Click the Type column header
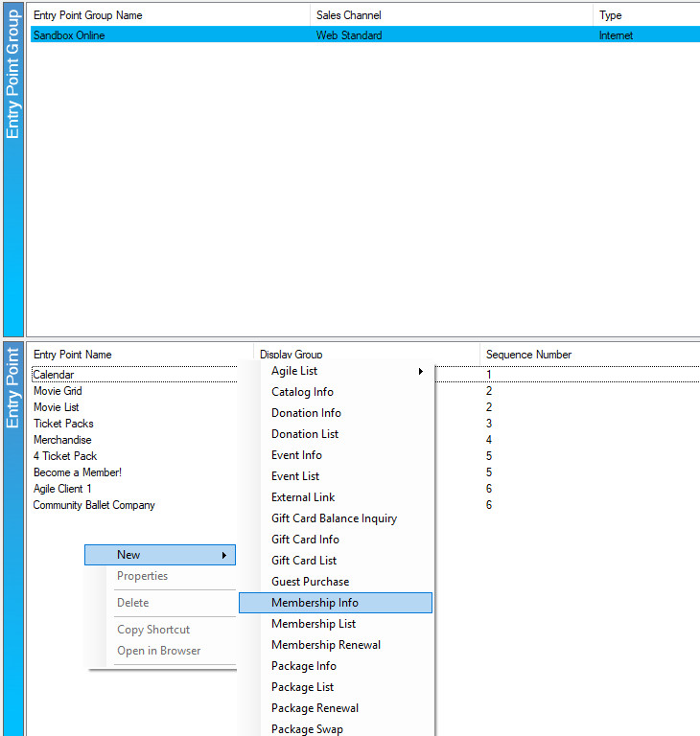Screen dimensions: 700x736 tap(610, 15)
